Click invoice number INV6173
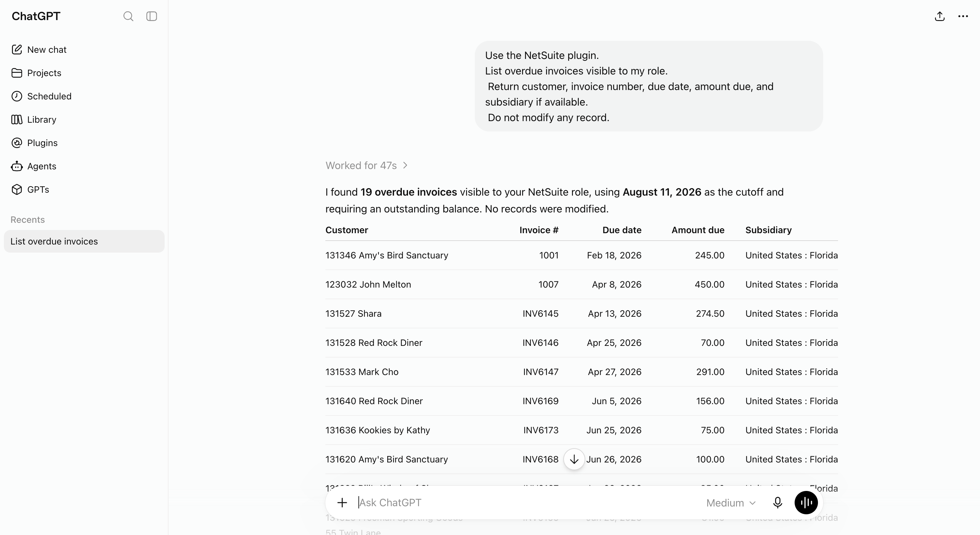The image size is (980, 535). tap(541, 430)
